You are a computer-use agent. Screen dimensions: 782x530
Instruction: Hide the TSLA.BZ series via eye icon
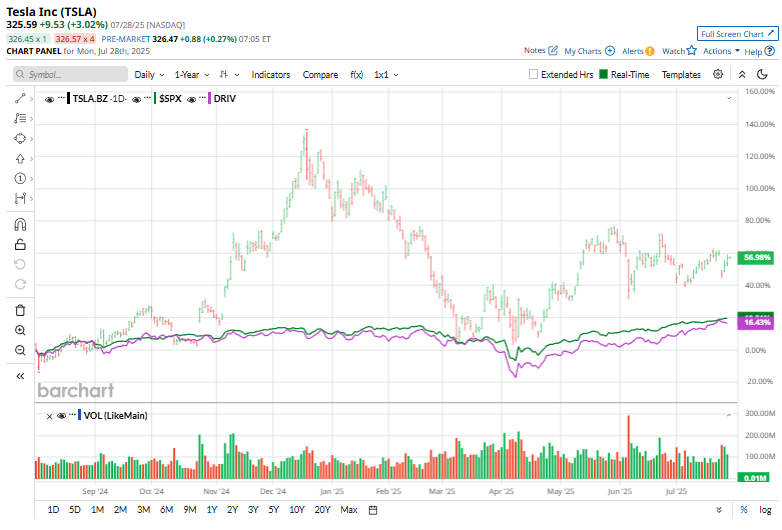pyautogui.click(x=49, y=99)
